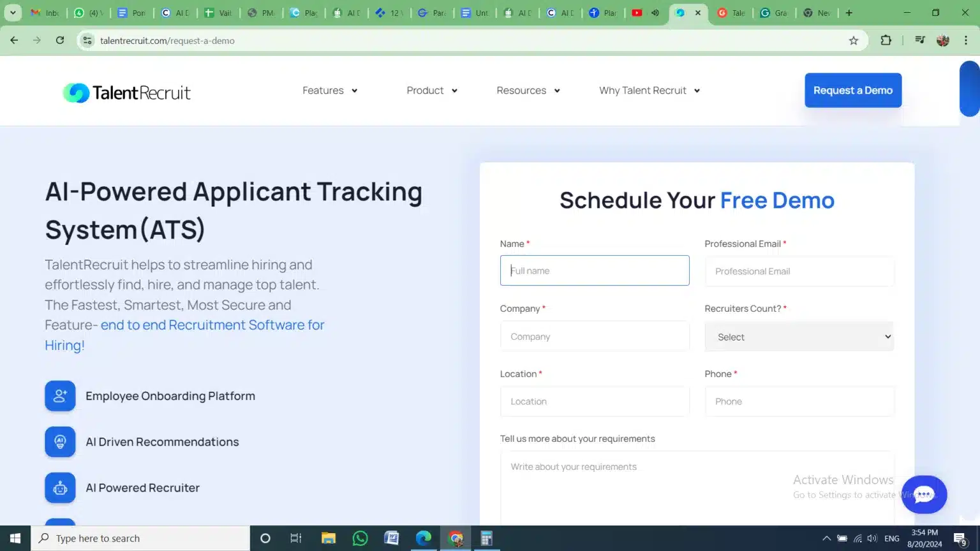
Task: Click the Location input field
Action: click(595, 401)
